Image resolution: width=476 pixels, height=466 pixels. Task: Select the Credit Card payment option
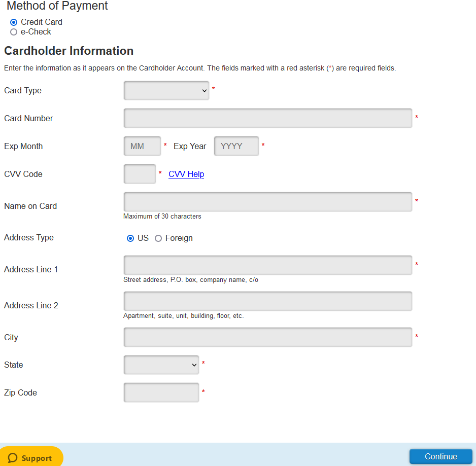point(14,22)
